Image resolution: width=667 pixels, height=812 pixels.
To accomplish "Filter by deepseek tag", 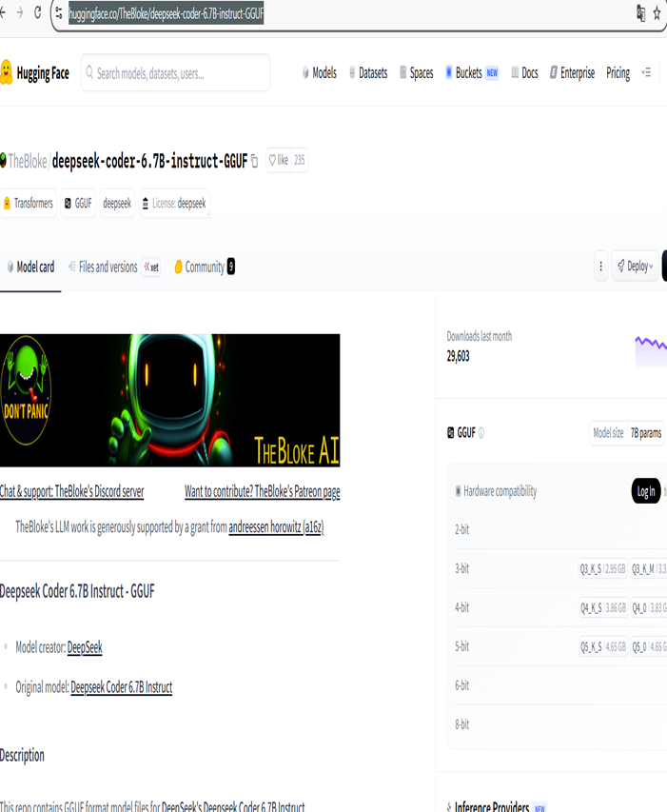I will pos(117,203).
